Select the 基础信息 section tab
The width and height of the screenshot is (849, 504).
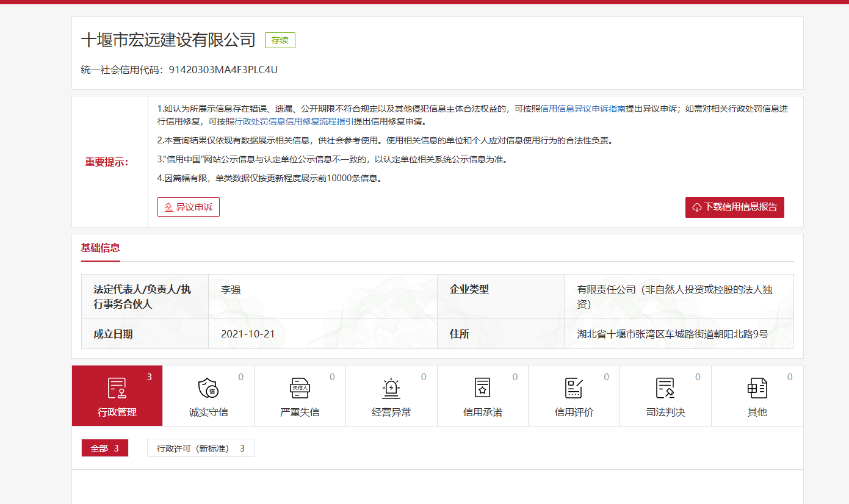pyautogui.click(x=101, y=248)
